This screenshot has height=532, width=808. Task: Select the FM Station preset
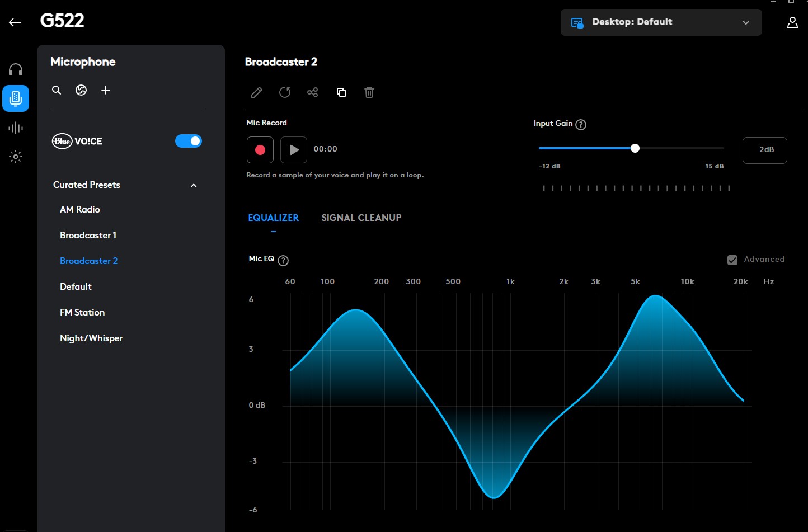click(x=82, y=312)
